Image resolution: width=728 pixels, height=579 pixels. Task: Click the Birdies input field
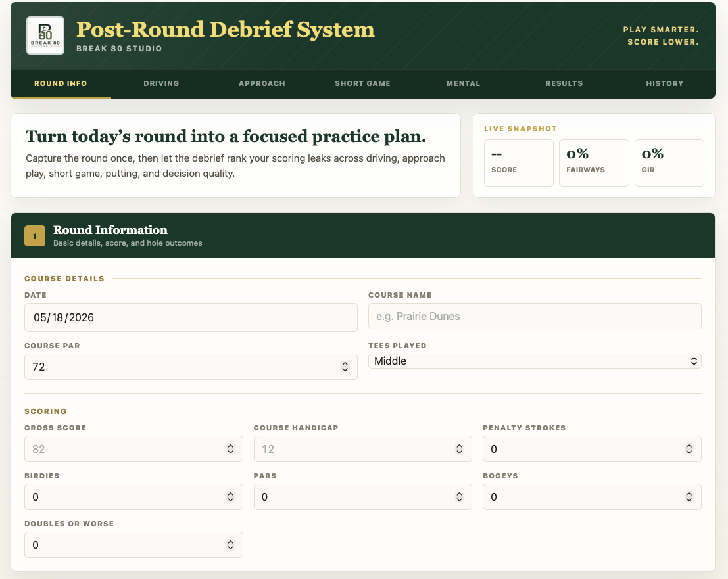point(133,497)
